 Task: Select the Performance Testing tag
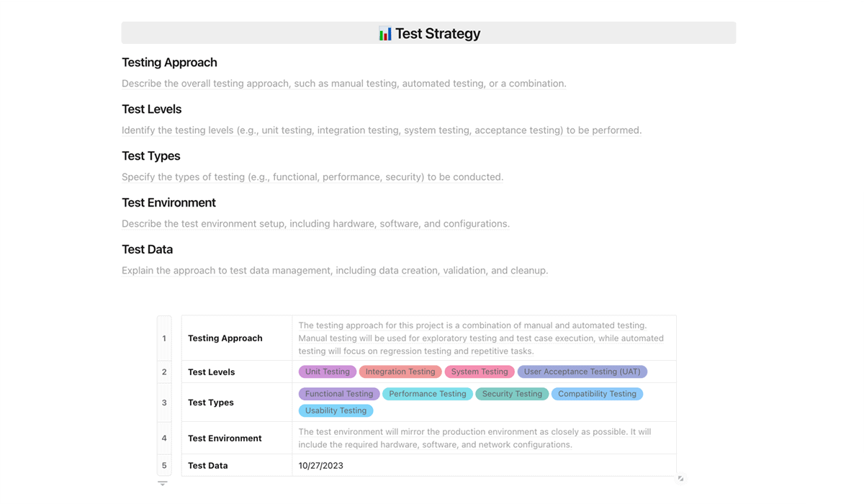428,394
